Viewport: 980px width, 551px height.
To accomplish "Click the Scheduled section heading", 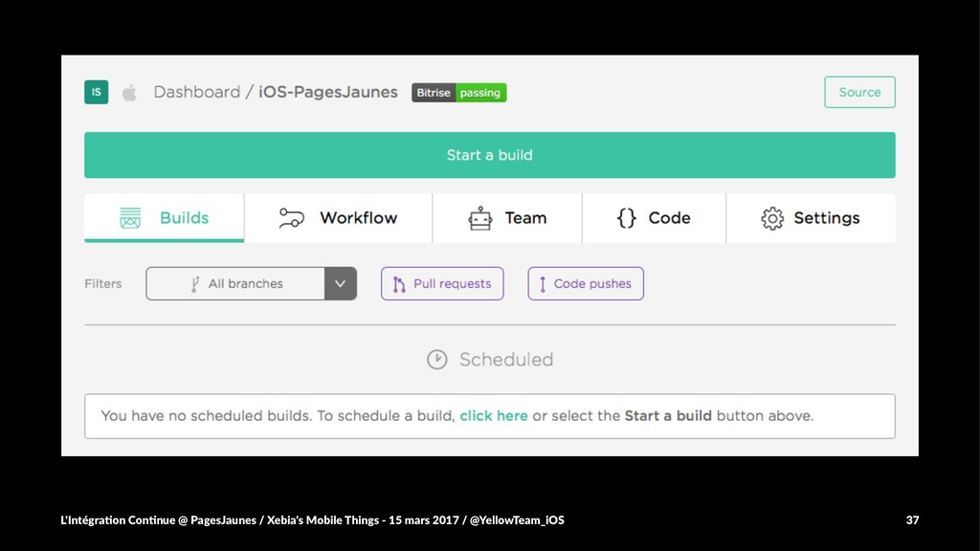I will 506,360.
